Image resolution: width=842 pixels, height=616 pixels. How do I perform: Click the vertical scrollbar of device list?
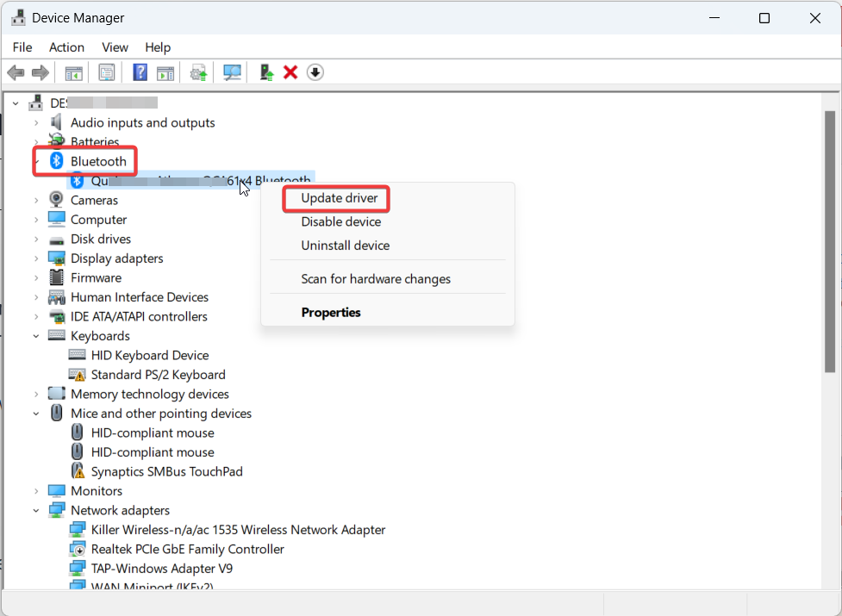[830, 241]
